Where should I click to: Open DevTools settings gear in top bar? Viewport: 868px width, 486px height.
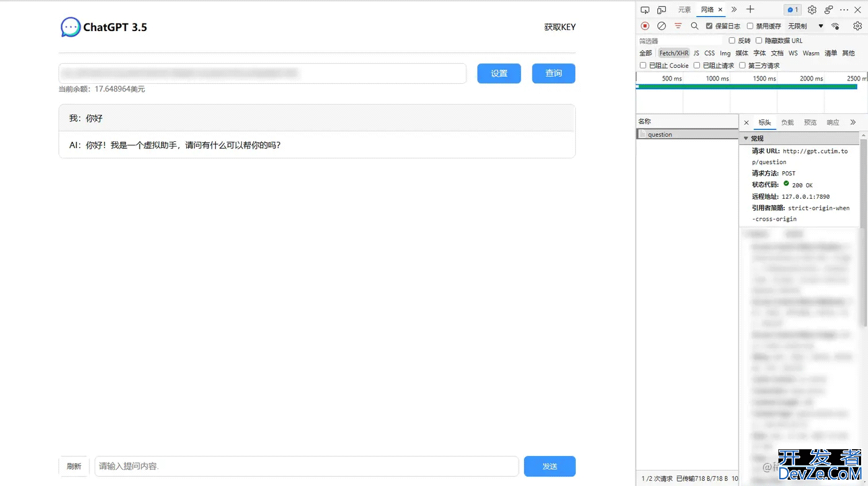pyautogui.click(x=812, y=10)
